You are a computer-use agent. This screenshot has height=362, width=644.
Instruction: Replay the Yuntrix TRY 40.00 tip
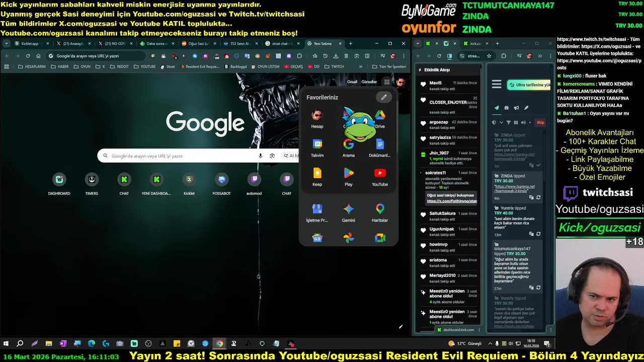538,234
